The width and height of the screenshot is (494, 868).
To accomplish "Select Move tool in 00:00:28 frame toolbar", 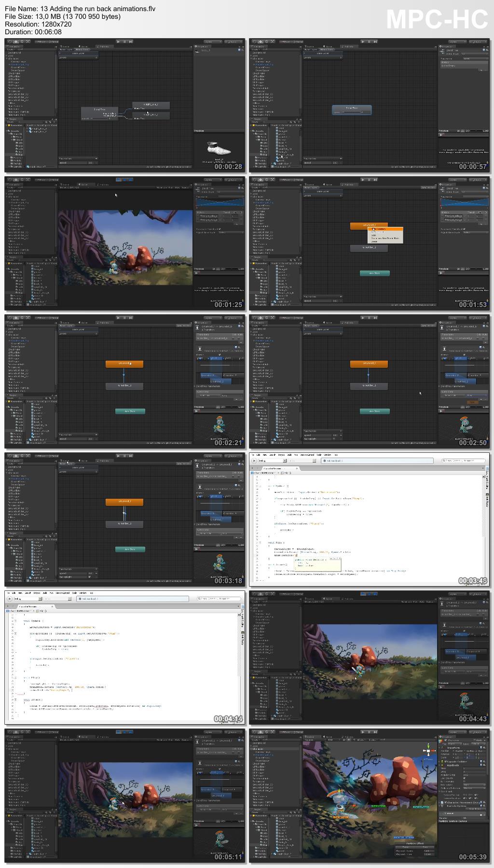I will (16, 42).
